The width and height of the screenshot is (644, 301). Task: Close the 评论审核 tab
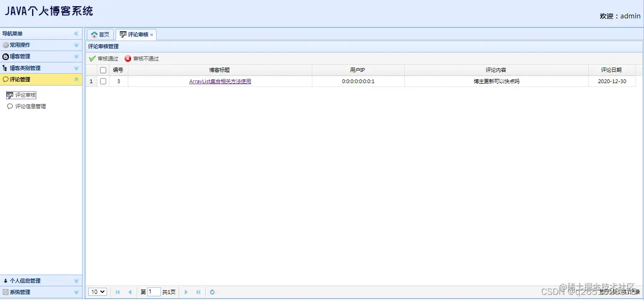click(151, 35)
